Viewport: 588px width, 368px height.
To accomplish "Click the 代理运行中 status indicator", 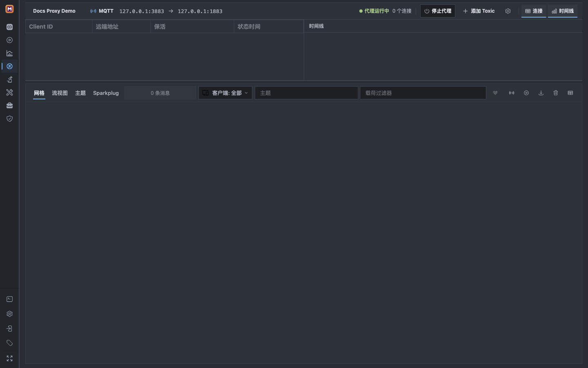I will [374, 11].
